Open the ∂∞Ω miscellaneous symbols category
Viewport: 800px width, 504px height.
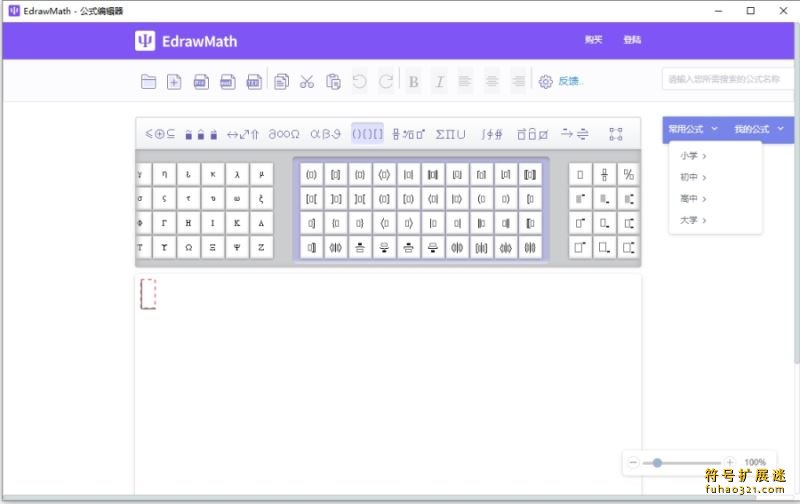tap(284, 134)
